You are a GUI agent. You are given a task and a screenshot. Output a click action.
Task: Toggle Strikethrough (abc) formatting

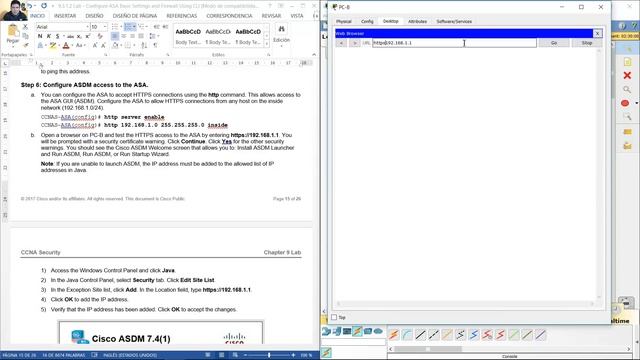70,36
